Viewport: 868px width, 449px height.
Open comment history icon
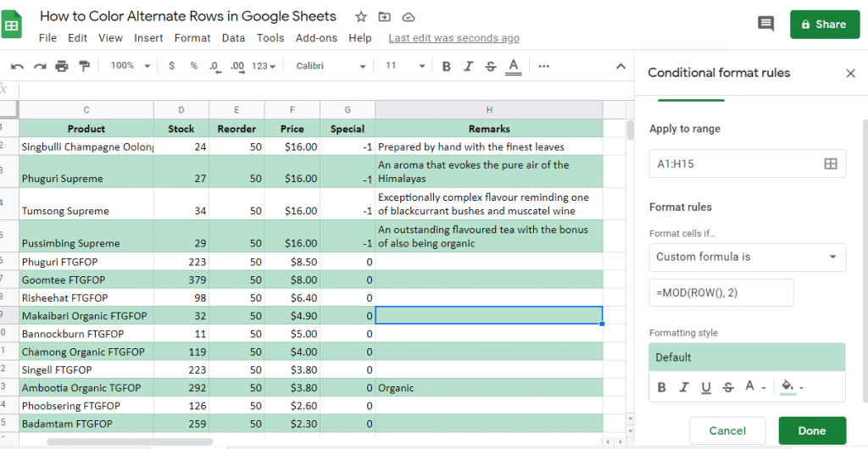pyautogui.click(x=765, y=24)
